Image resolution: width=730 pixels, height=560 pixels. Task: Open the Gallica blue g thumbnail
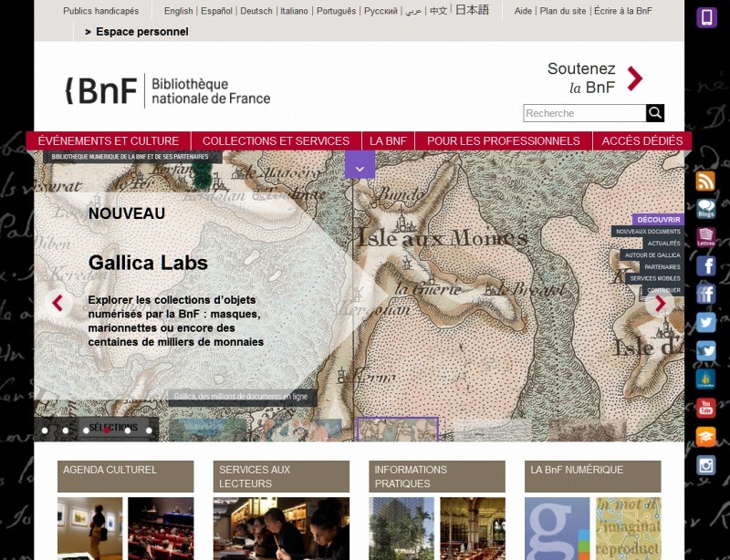557,528
